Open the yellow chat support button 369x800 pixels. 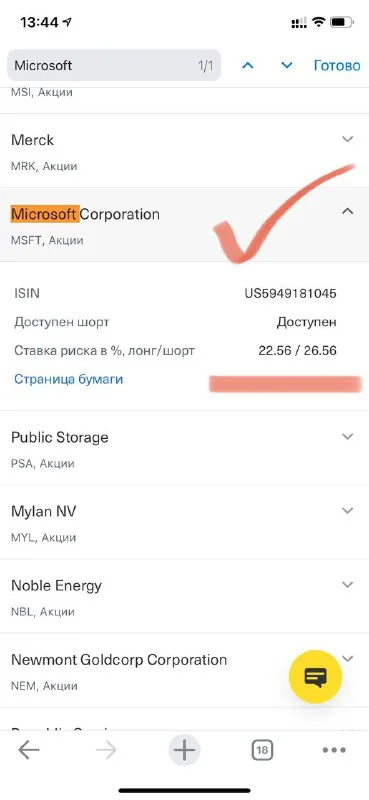[315, 677]
